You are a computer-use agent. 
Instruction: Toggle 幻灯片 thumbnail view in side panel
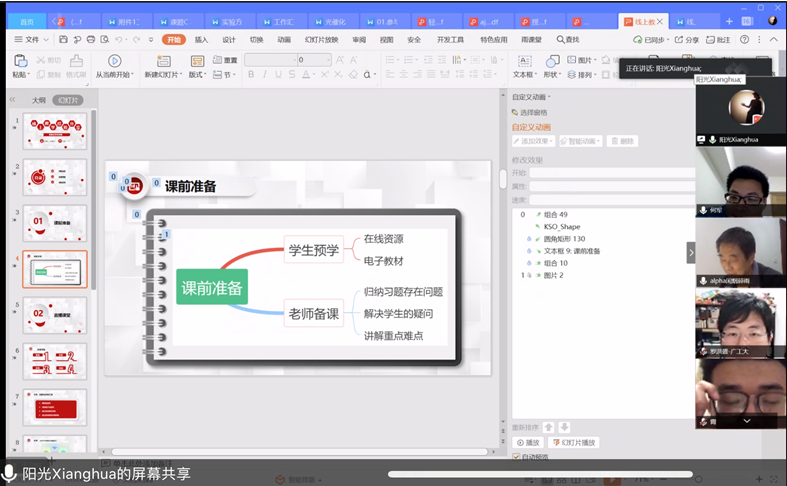[67, 100]
